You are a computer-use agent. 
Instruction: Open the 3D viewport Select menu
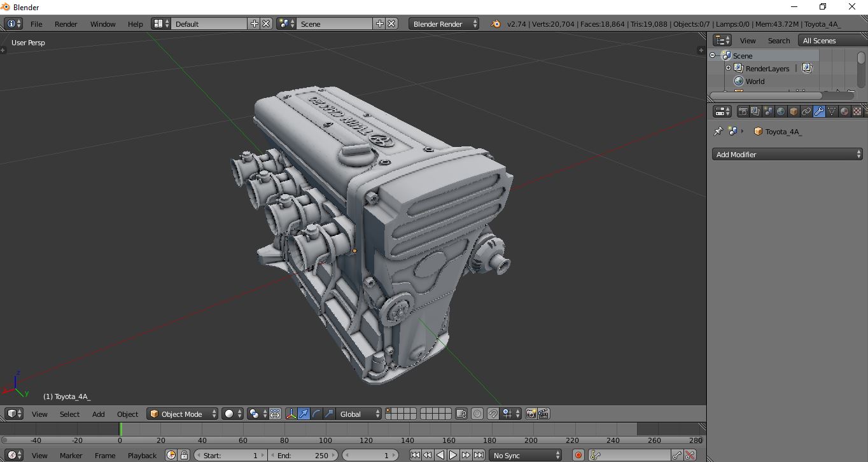[69, 414]
